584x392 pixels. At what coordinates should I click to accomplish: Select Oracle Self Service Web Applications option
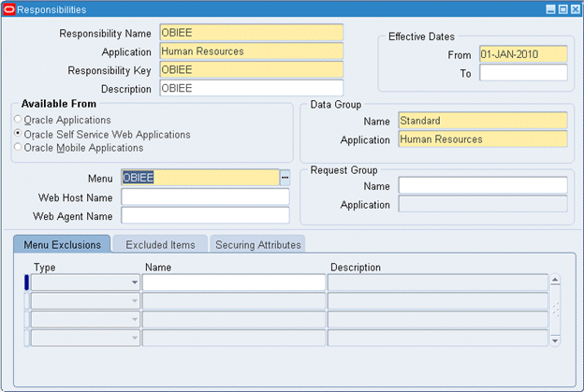click(x=18, y=133)
